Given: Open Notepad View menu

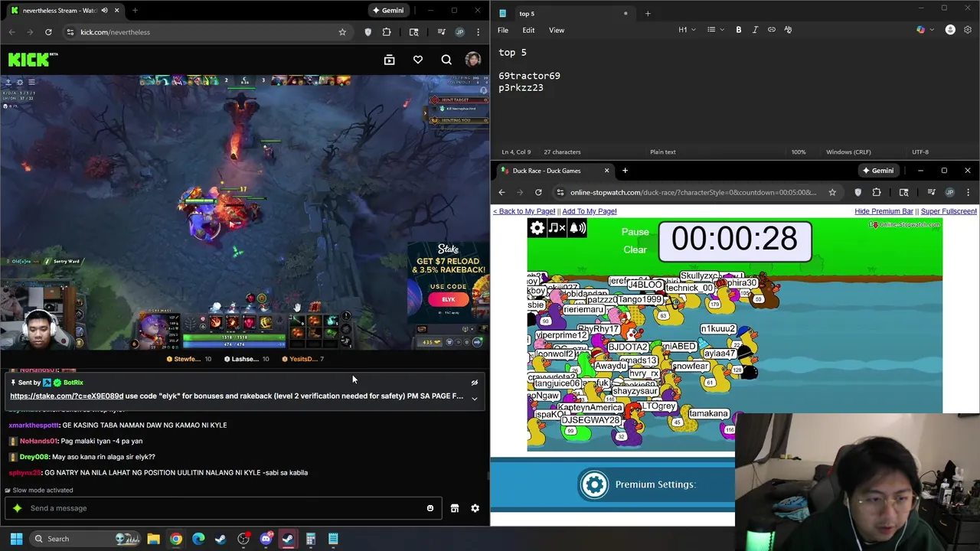Looking at the screenshot, I should pyautogui.click(x=557, y=30).
